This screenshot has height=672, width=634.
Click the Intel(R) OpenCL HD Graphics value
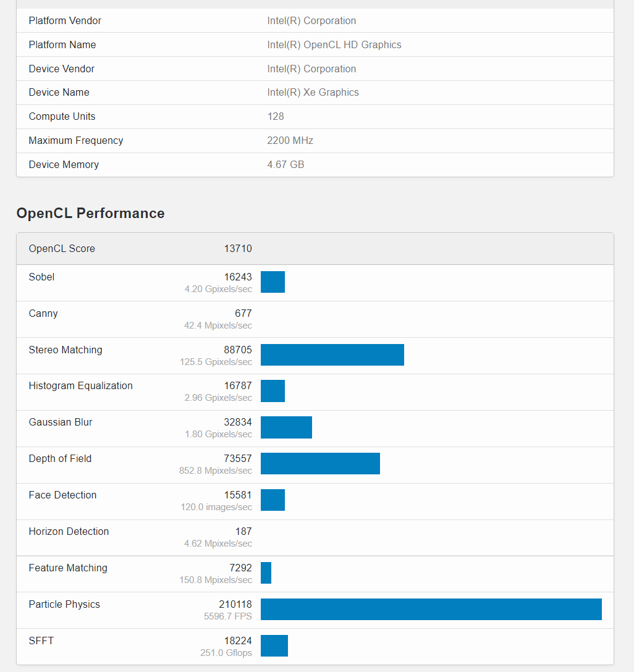[334, 44]
